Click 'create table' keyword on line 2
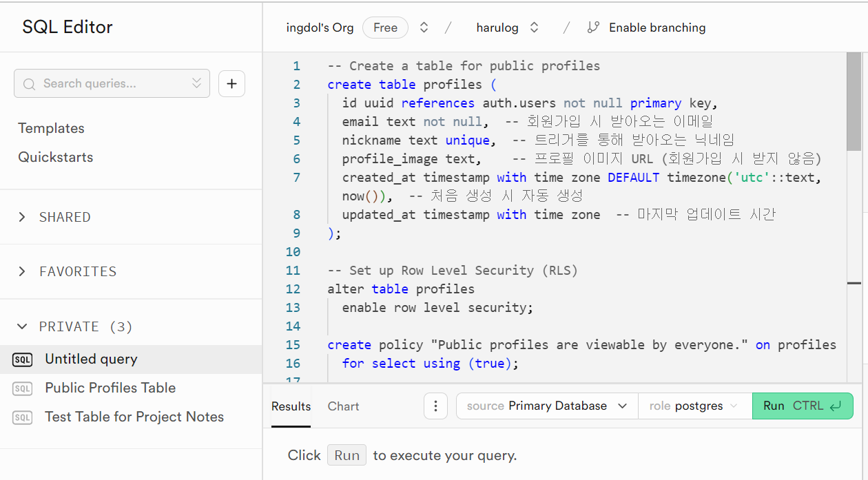This screenshot has height=480, width=868. click(x=371, y=85)
